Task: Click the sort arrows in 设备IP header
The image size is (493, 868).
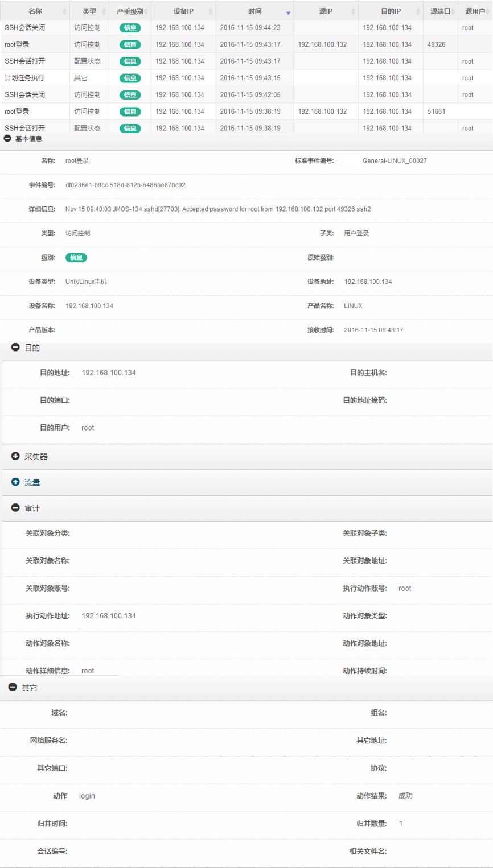Action: 211,12
